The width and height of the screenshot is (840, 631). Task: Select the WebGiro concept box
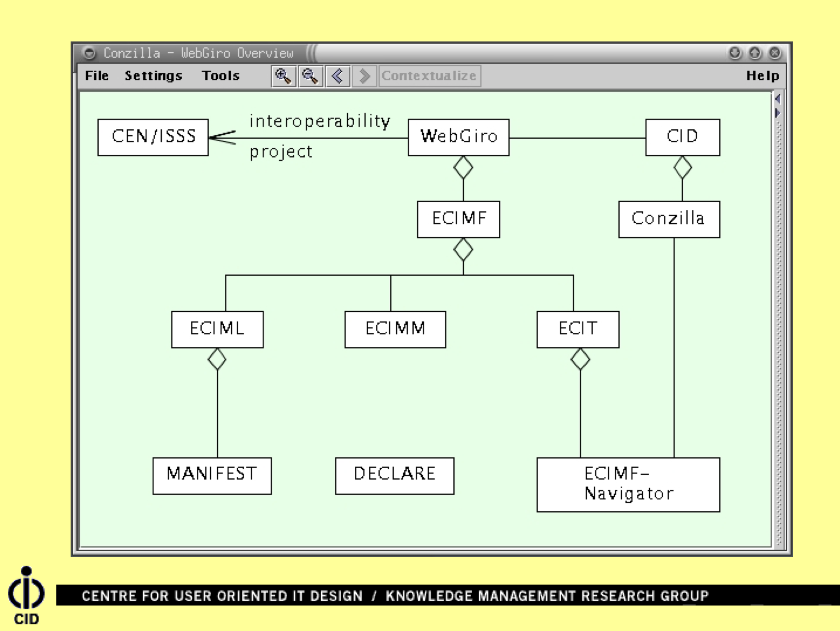coord(458,137)
